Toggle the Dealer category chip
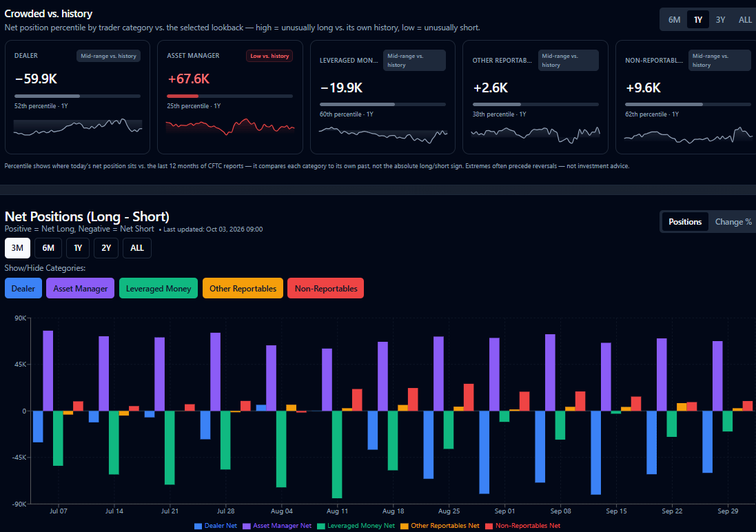 23,289
